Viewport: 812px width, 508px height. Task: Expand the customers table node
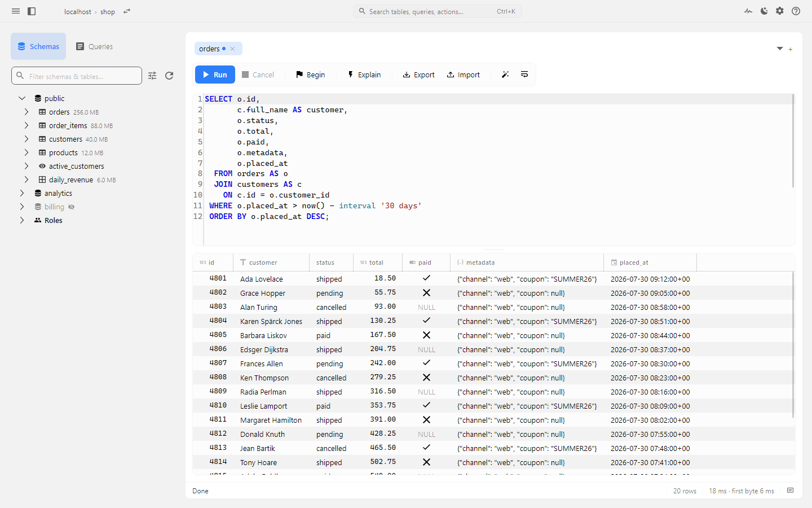27,139
